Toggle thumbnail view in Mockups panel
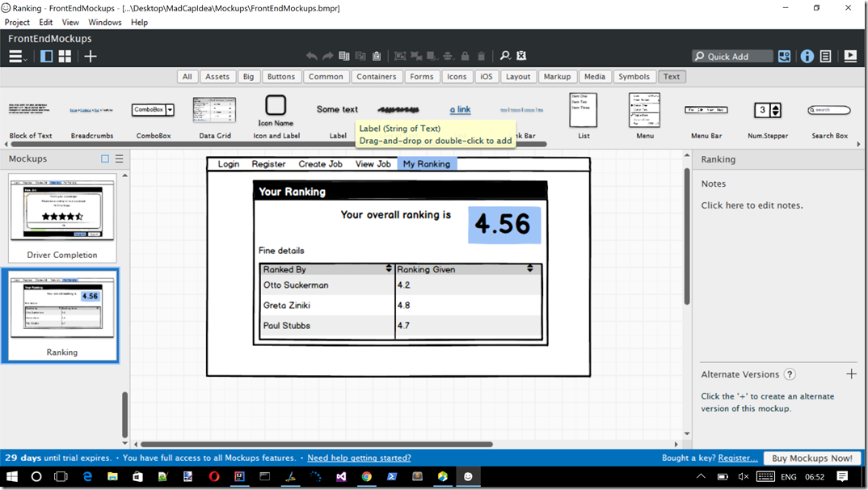868x490 pixels. point(104,159)
